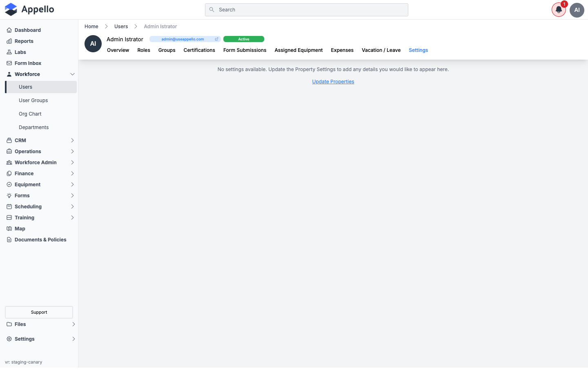Click the CRM sidebar icon
This screenshot has width=588, height=375.
coord(9,141)
